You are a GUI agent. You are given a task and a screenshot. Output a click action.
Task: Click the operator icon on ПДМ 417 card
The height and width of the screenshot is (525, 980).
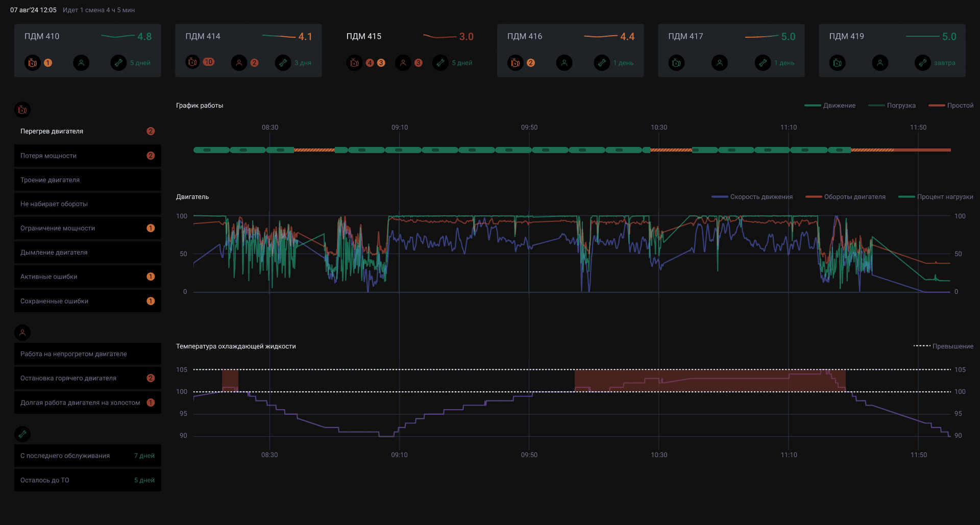720,63
